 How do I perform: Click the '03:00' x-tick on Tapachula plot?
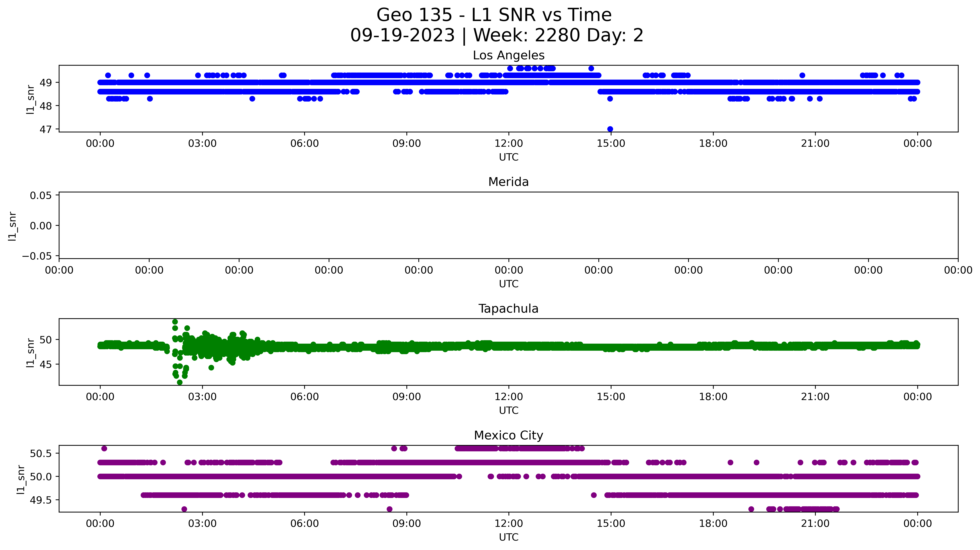click(x=202, y=397)
